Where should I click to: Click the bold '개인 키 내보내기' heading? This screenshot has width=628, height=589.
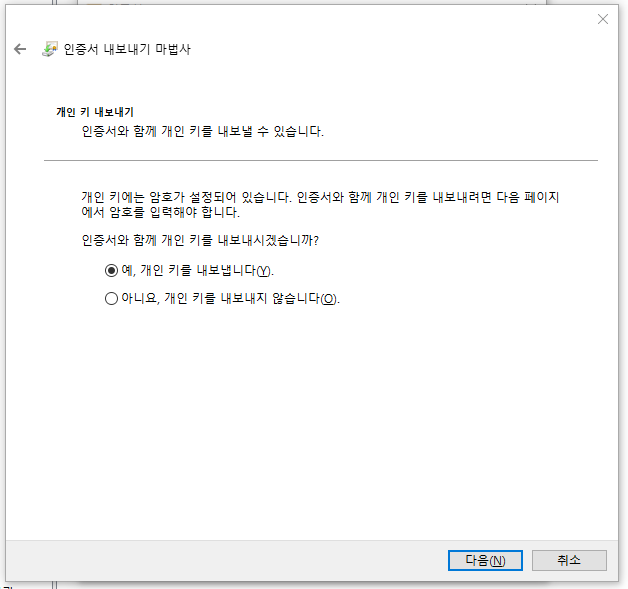(95, 112)
